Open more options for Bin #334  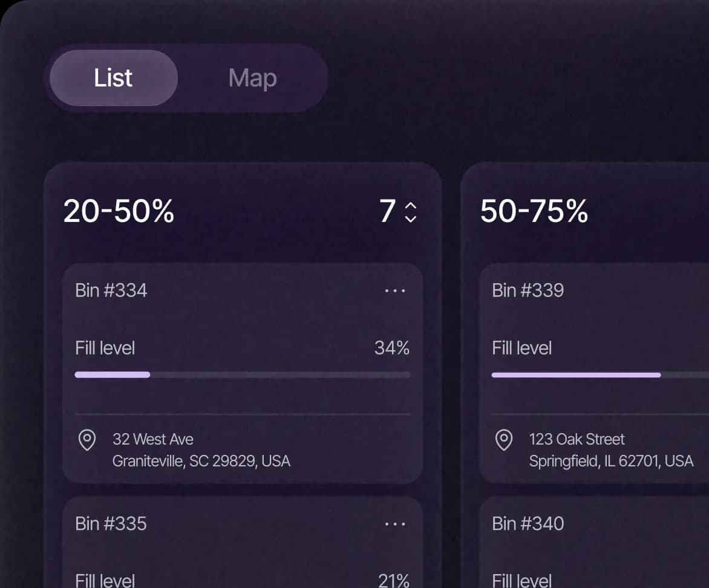click(x=395, y=291)
